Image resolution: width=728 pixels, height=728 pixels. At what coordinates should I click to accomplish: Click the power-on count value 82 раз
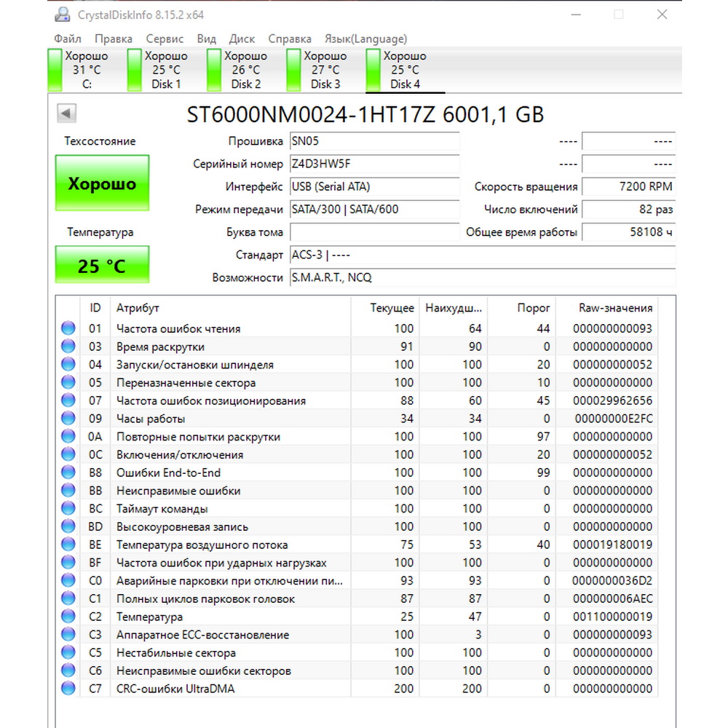[629, 210]
